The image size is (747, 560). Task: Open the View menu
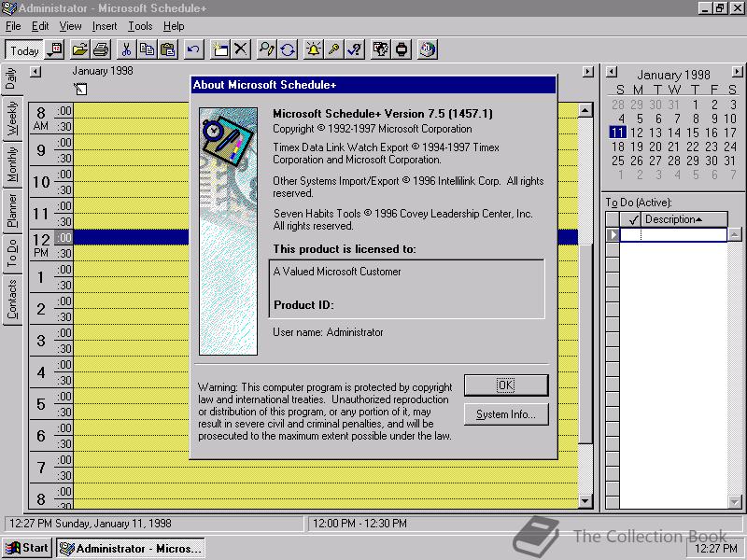click(70, 26)
